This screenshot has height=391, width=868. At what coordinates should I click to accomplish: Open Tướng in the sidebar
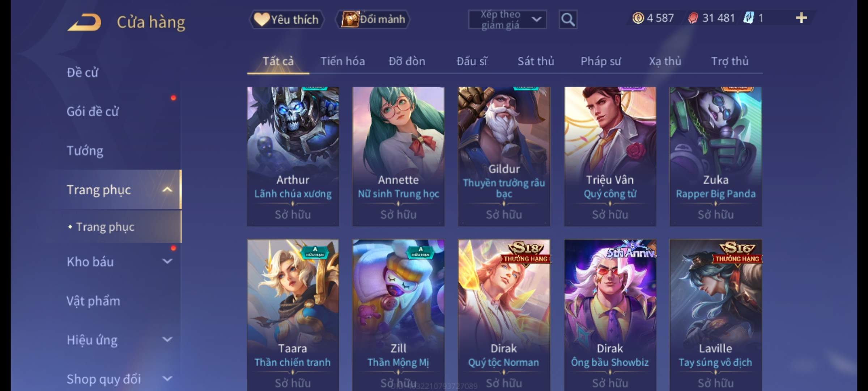click(85, 151)
